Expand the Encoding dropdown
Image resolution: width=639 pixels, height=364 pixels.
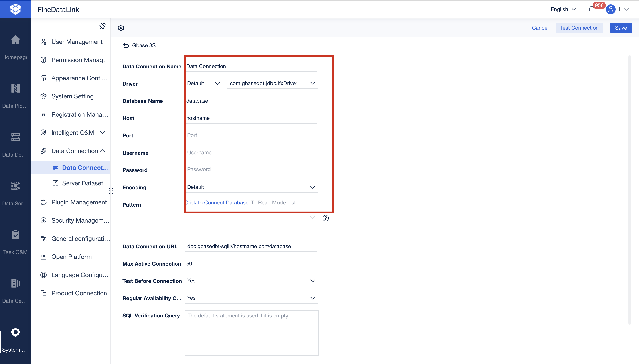click(312, 187)
